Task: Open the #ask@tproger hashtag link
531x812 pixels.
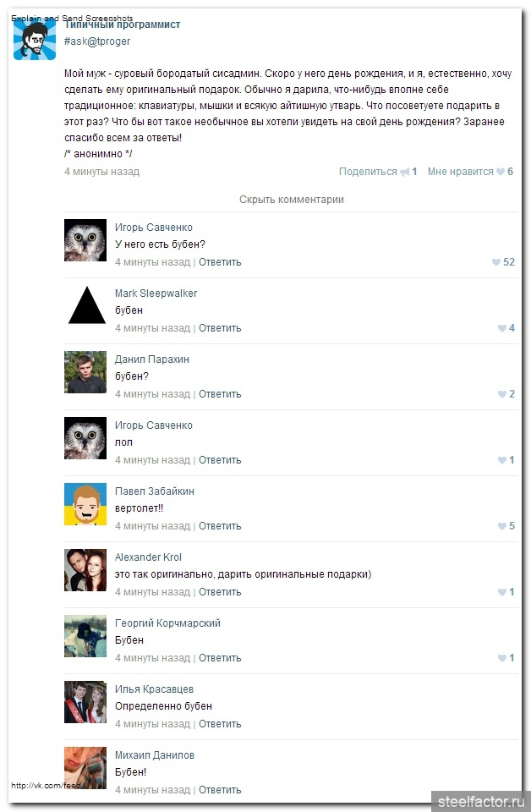Action: point(97,41)
